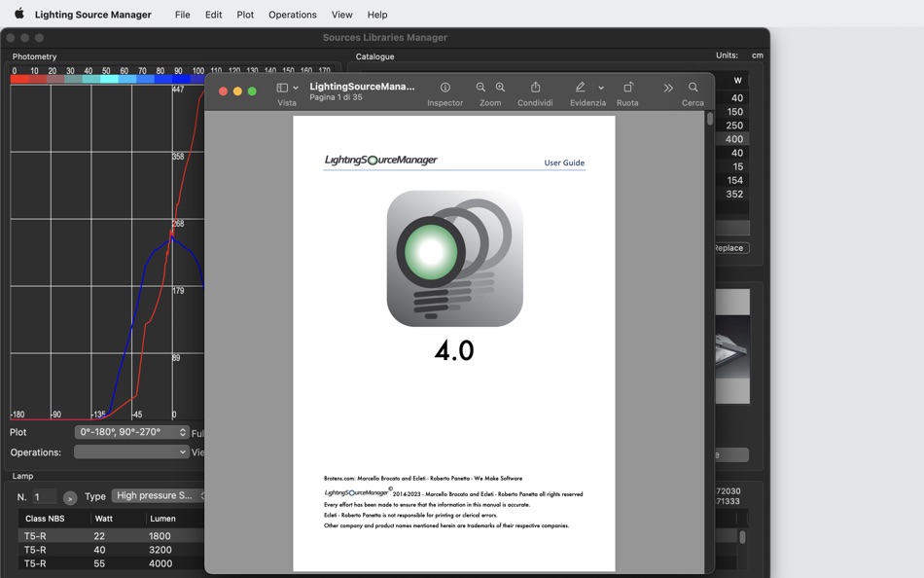
Task: Open the Plot angle dropdown 0°-180°, 90°-270°
Action: click(x=132, y=432)
